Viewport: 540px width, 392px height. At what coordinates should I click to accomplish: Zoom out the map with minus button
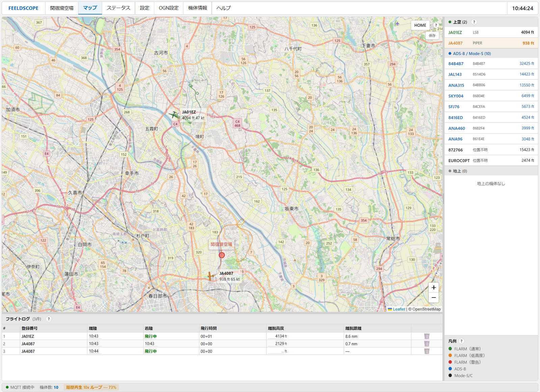[x=434, y=298]
